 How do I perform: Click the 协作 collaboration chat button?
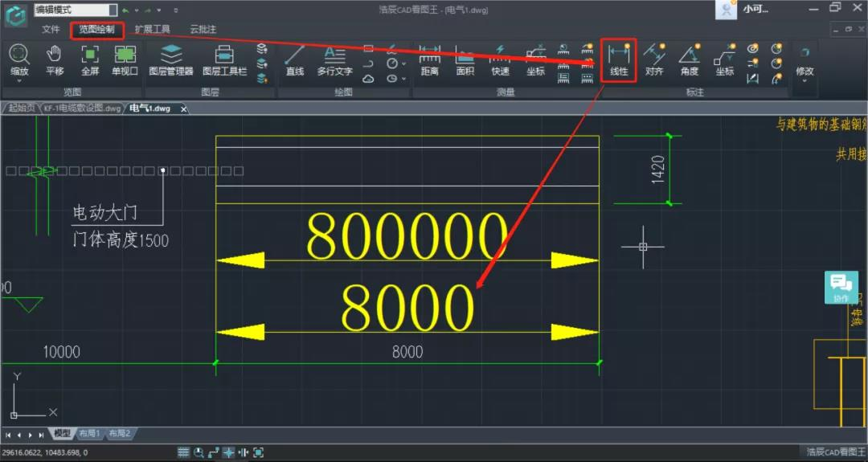(841, 288)
